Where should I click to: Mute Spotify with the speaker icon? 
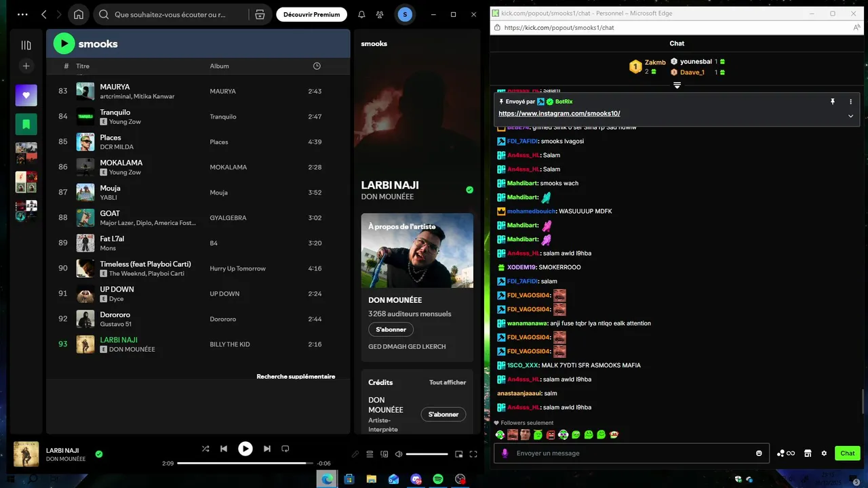coord(399,454)
